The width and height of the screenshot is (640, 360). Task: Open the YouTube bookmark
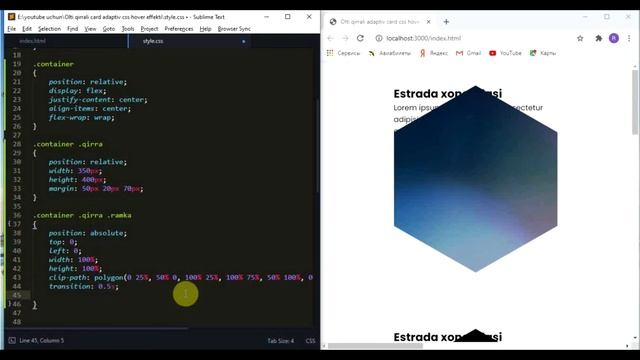pos(505,53)
